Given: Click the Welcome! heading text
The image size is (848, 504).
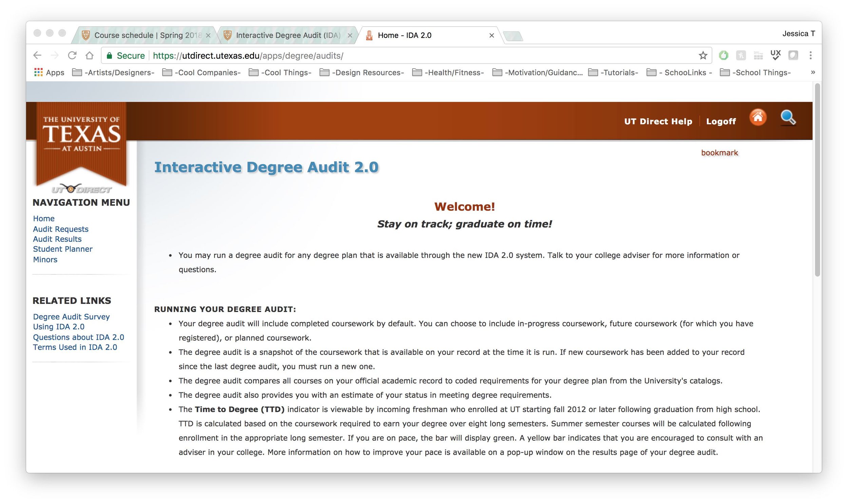Looking at the screenshot, I should pyautogui.click(x=464, y=206).
